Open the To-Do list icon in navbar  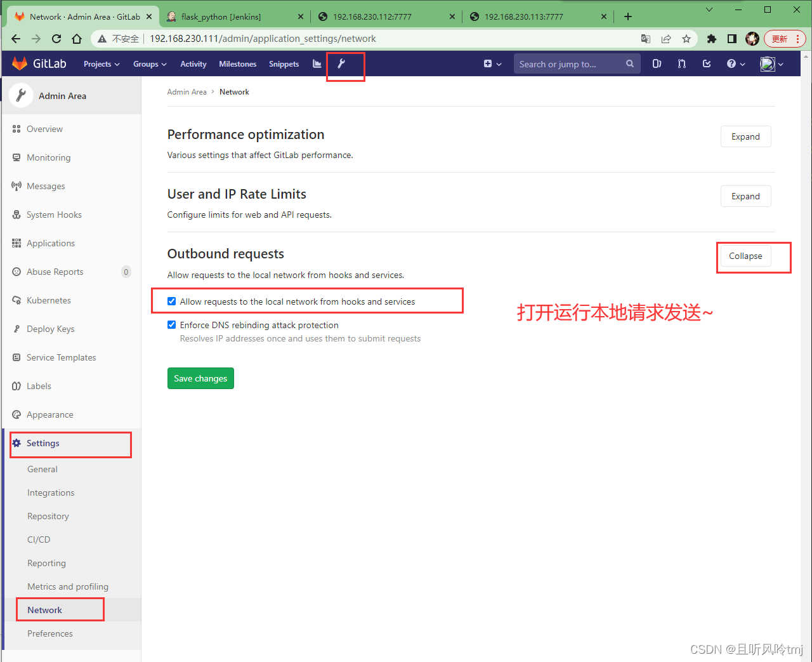click(x=707, y=63)
